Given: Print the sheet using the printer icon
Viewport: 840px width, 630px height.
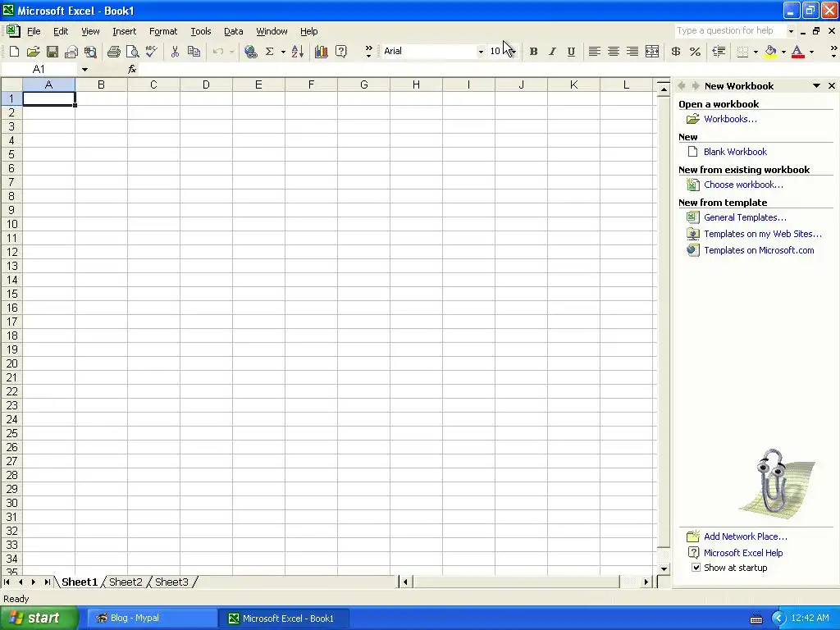Looking at the screenshot, I should coord(113,52).
